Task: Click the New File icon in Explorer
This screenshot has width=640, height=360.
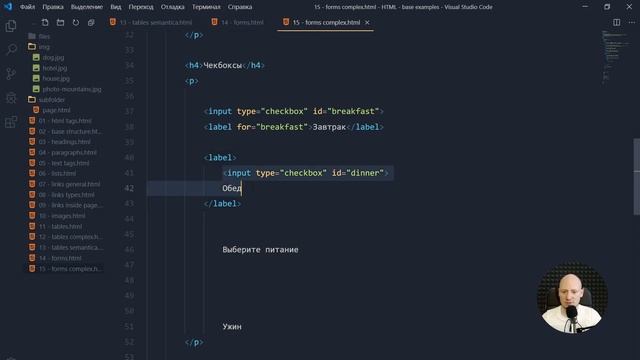Action: (x=45, y=22)
